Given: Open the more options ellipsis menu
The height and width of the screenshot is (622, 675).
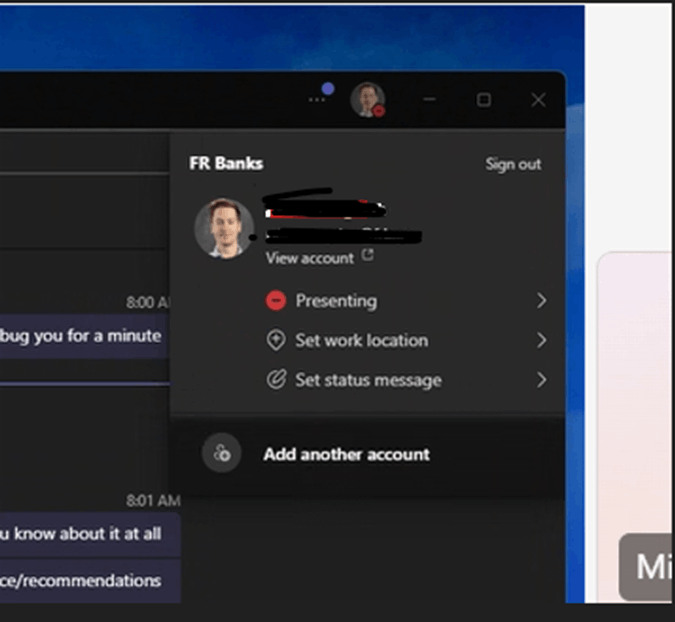Looking at the screenshot, I should (317, 100).
